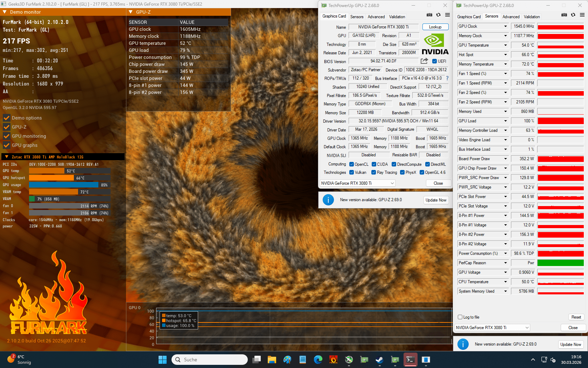This screenshot has width=588, height=368.
Task: Open Microsoft Edge from the taskbar
Action: coord(318,360)
